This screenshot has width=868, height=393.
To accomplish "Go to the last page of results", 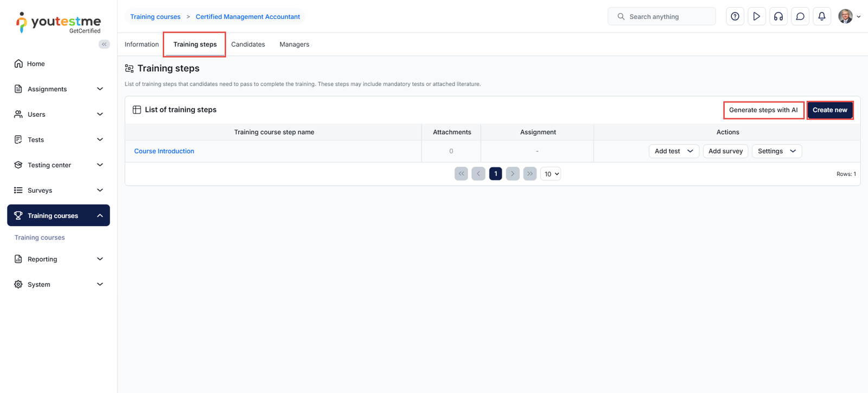I will pos(529,174).
